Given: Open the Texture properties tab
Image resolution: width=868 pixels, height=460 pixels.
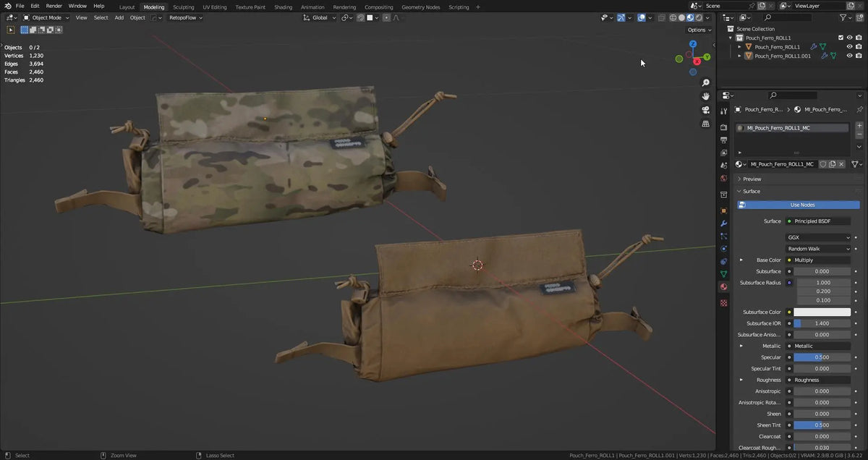Looking at the screenshot, I should click(723, 302).
